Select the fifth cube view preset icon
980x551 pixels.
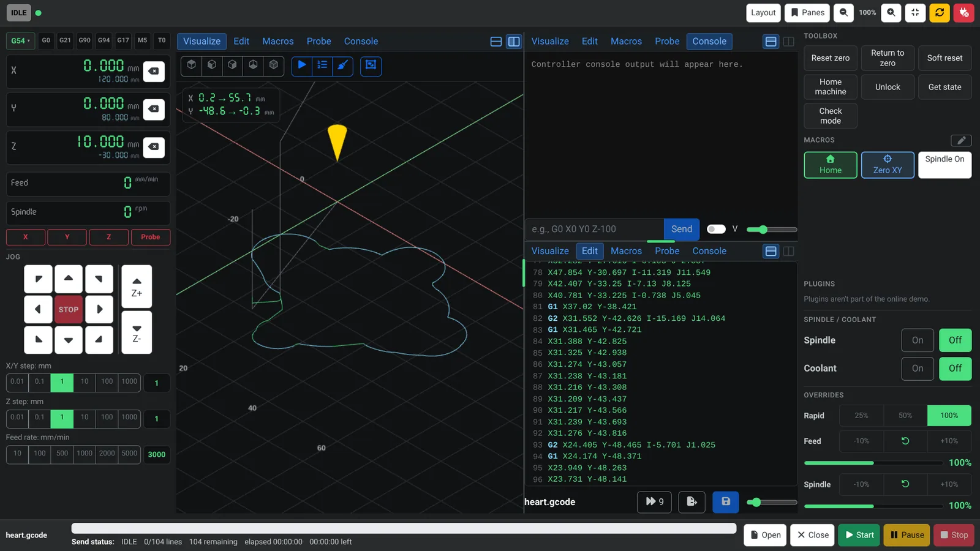(274, 65)
